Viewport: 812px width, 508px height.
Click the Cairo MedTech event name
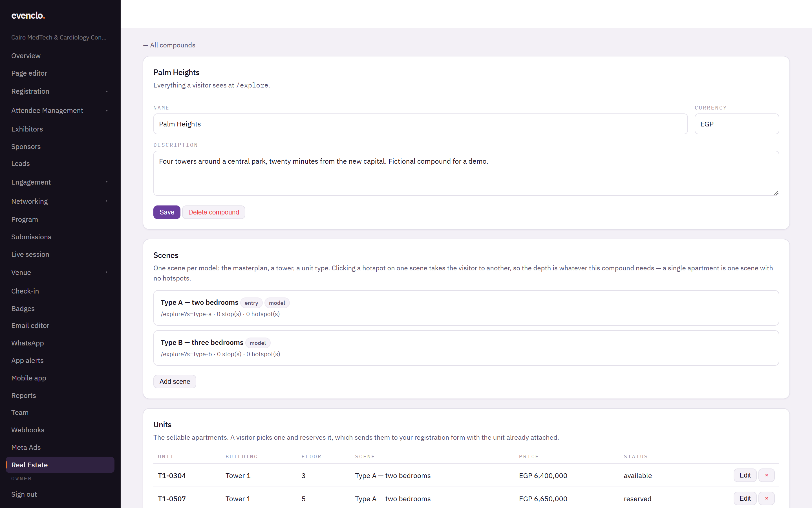point(59,37)
